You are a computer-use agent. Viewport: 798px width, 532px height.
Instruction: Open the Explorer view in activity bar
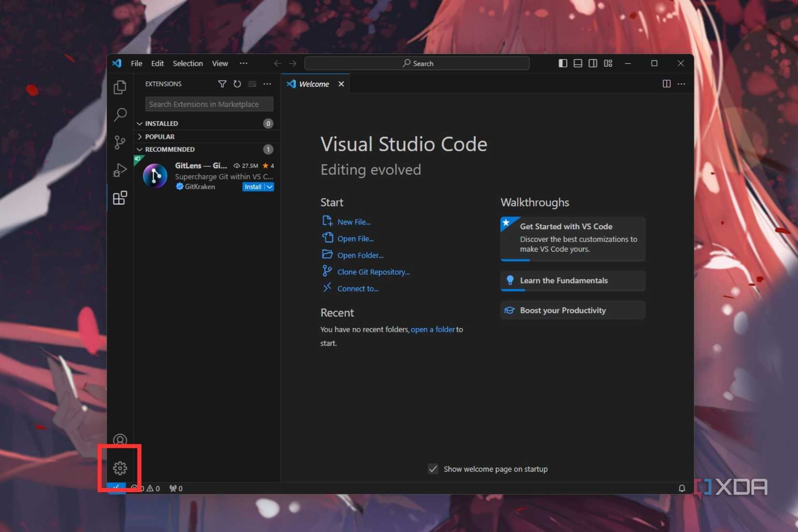click(120, 87)
